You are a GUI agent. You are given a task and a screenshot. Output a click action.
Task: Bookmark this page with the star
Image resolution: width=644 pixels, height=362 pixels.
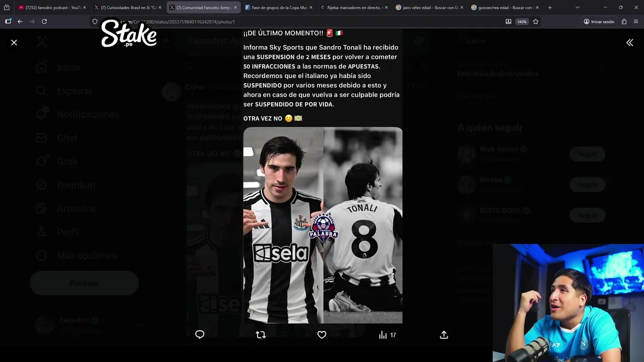(535, 22)
